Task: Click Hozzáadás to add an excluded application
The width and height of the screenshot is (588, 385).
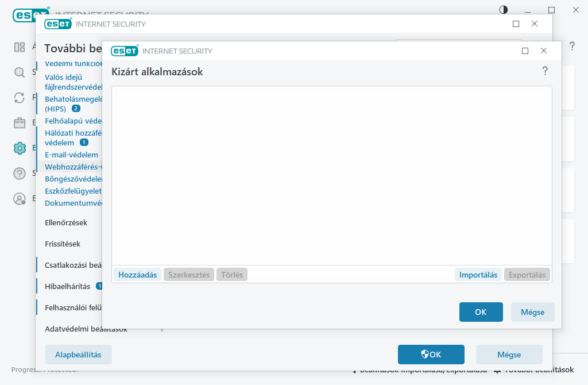Action: 138,275
